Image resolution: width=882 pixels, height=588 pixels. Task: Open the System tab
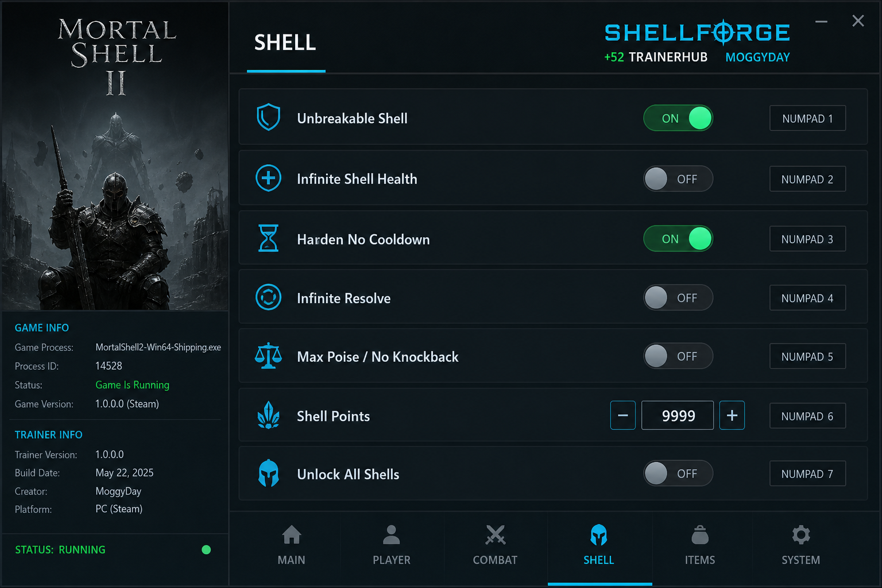801,546
